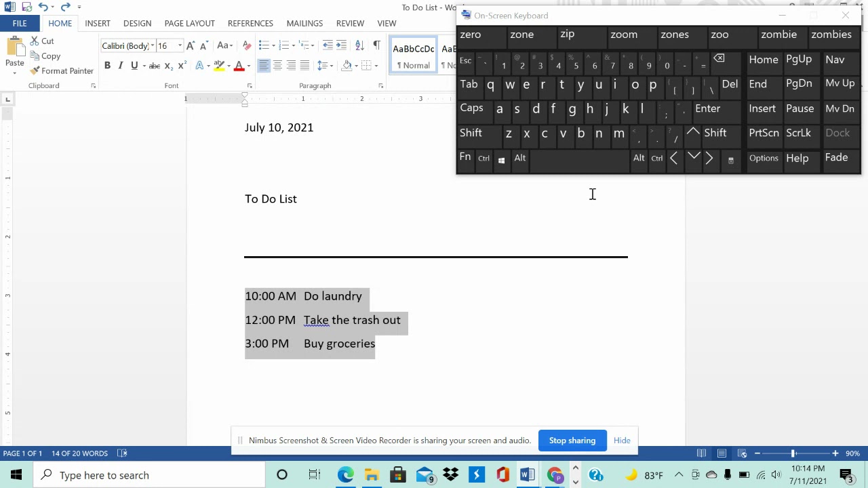Toggle show paragraph marks
The height and width of the screenshot is (488, 868).
(x=376, y=45)
